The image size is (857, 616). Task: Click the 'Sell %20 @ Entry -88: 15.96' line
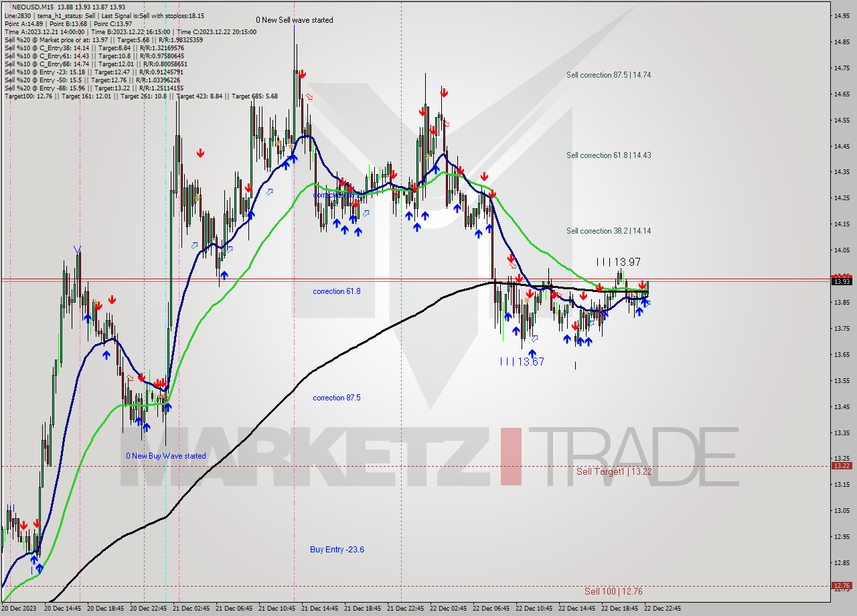pyautogui.click(x=94, y=88)
